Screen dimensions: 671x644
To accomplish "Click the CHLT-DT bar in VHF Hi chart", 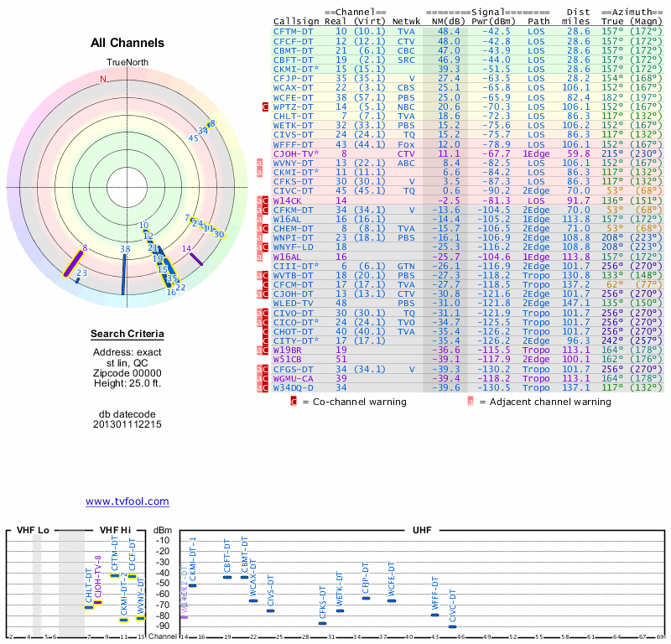I will [x=89, y=606].
